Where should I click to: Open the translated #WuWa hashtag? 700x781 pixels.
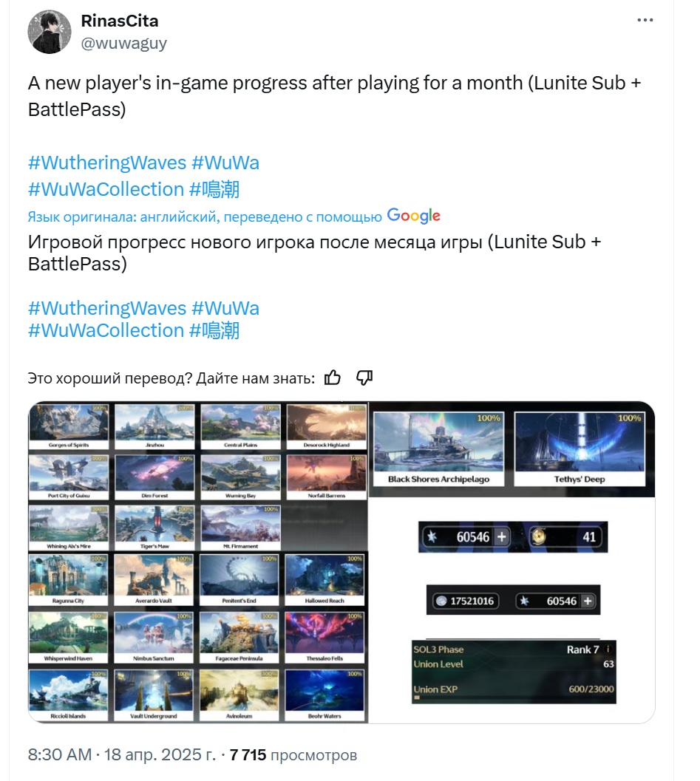click(225, 308)
